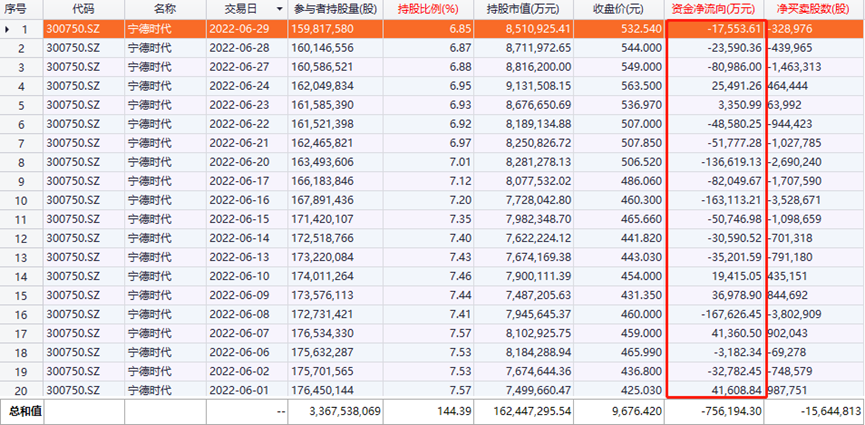Click net flow value 25,491.26

736,86
